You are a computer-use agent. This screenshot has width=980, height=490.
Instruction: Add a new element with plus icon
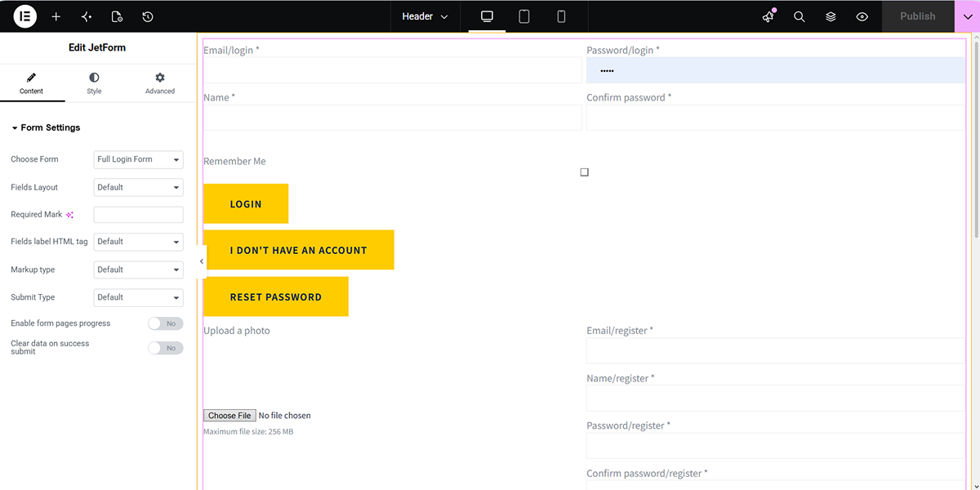click(x=56, y=16)
